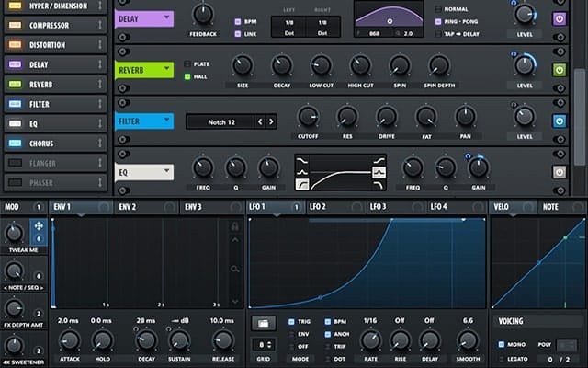
Task: Toggle Mono voicing checkbox
Action: point(502,344)
